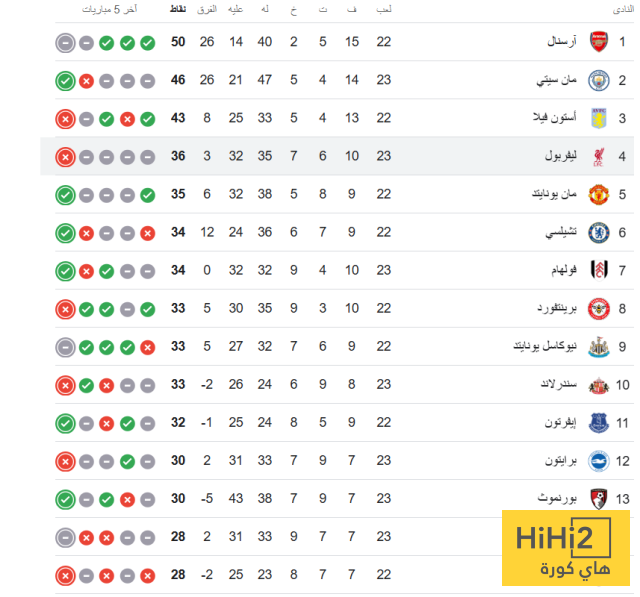640x597 pixels.
Task: Open the Aston Villa crest
Action: tap(598, 118)
